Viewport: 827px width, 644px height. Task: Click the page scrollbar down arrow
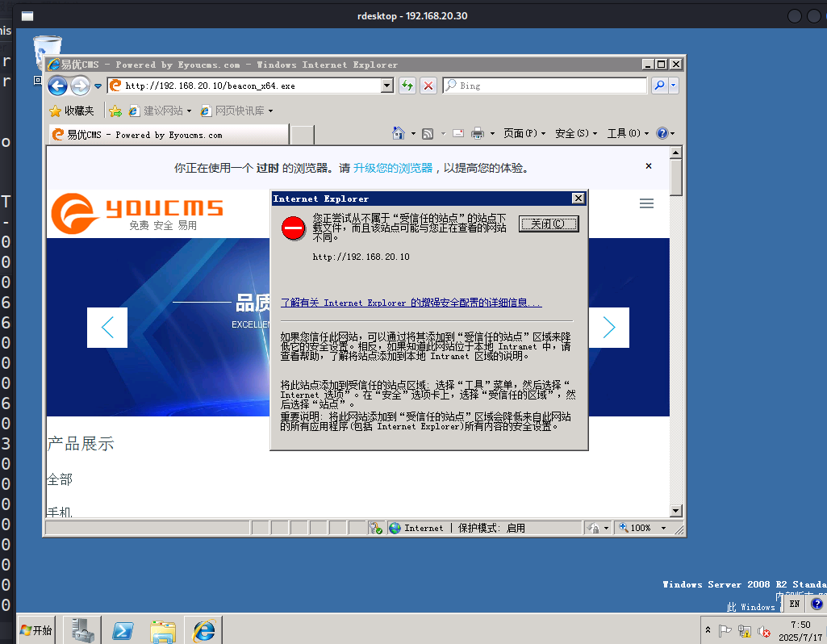(675, 511)
